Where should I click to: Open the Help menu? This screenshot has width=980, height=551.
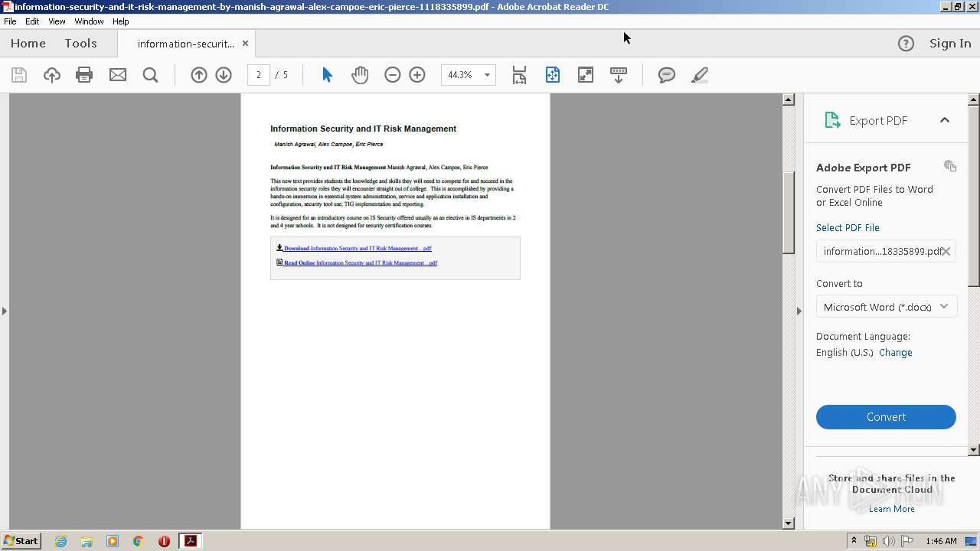tap(121, 21)
